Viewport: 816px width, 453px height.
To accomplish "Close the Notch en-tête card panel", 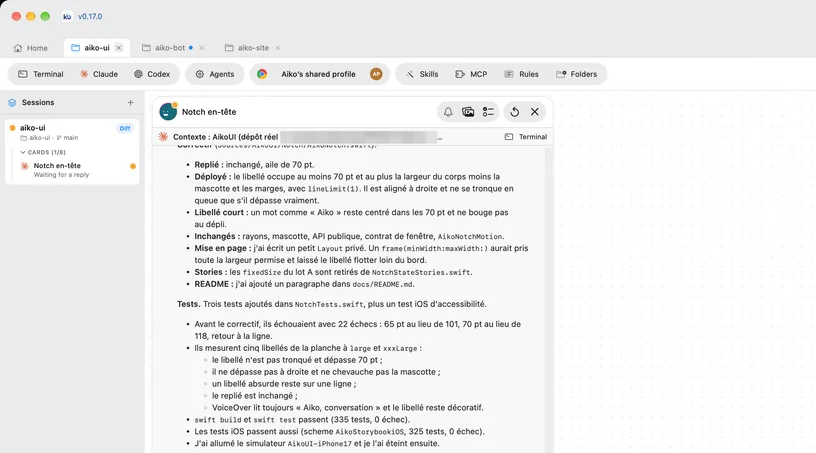I will [x=534, y=112].
